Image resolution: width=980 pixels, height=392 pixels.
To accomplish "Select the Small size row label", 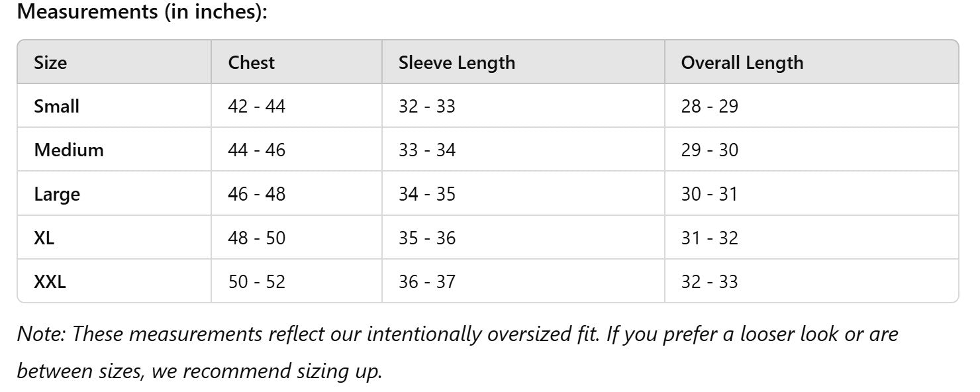I will pyautogui.click(x=56, y=106).
